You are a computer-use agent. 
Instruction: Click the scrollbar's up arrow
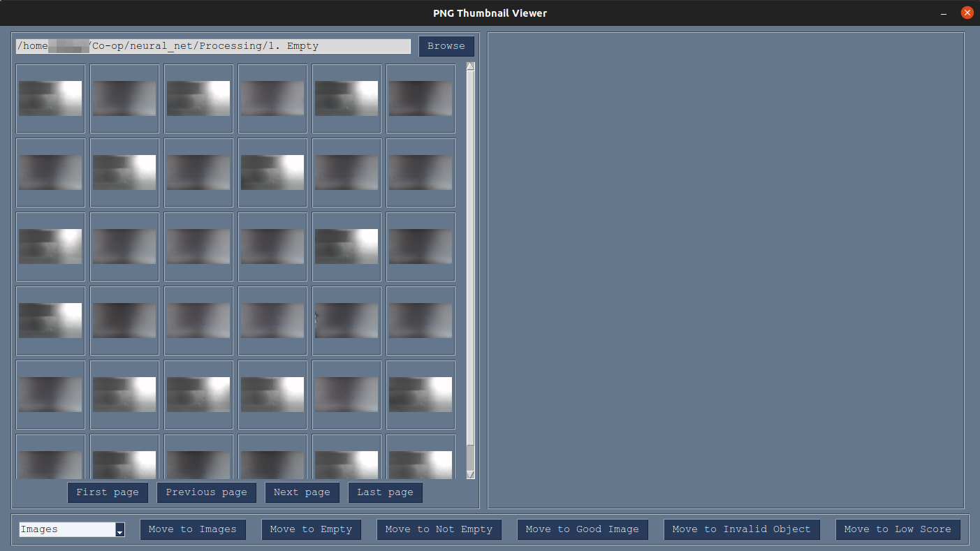point(470,66)
